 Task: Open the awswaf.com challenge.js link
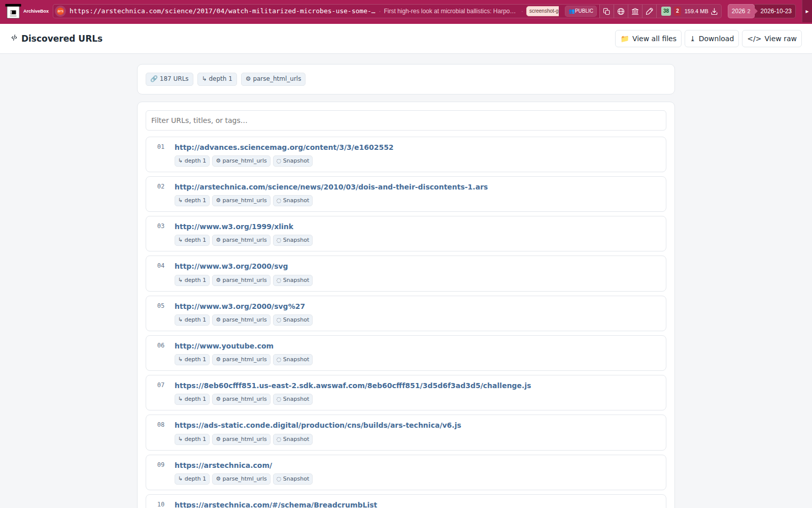[353, 386]
